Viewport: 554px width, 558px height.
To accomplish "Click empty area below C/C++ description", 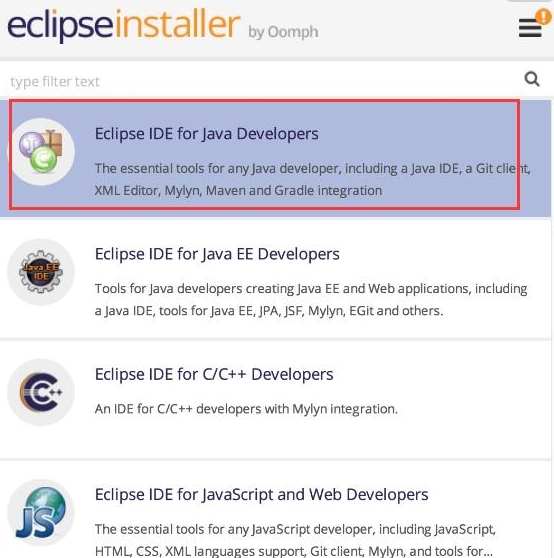I will point(276,439).
